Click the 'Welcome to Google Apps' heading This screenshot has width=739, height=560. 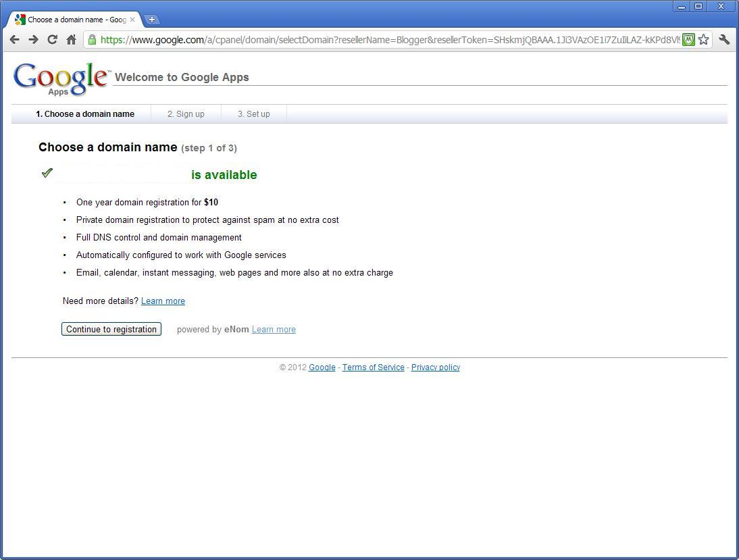click(x=182, y=77)
